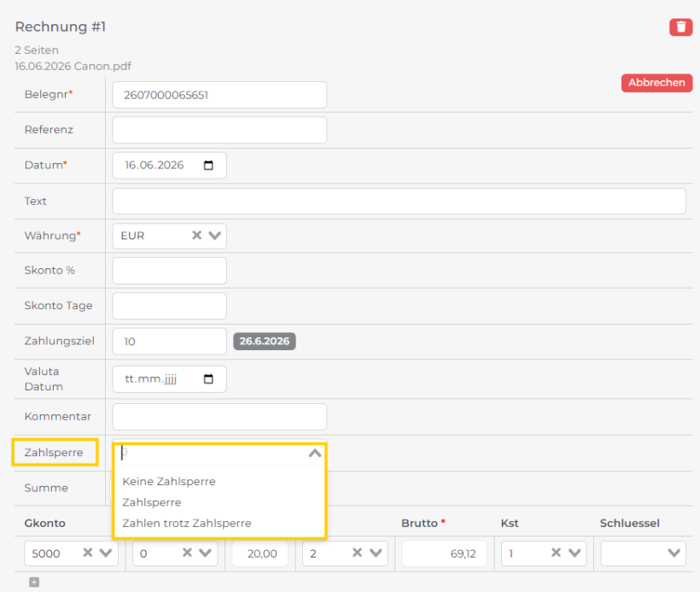
Task: Add a new posting row with plus icon
Action: [34, 582]
